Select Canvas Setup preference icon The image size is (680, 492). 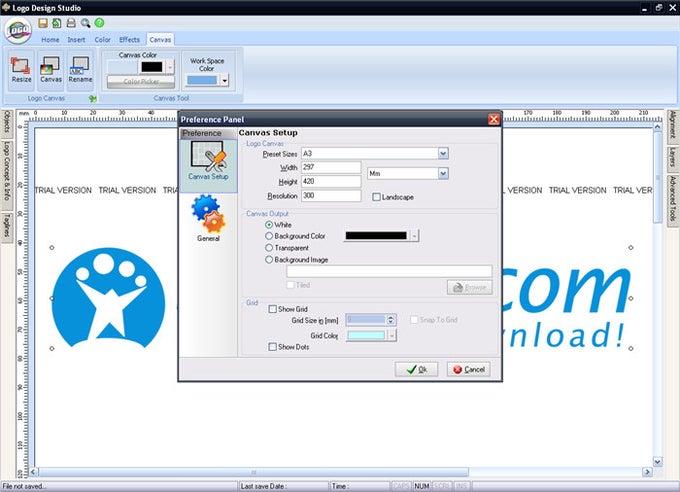208,161
